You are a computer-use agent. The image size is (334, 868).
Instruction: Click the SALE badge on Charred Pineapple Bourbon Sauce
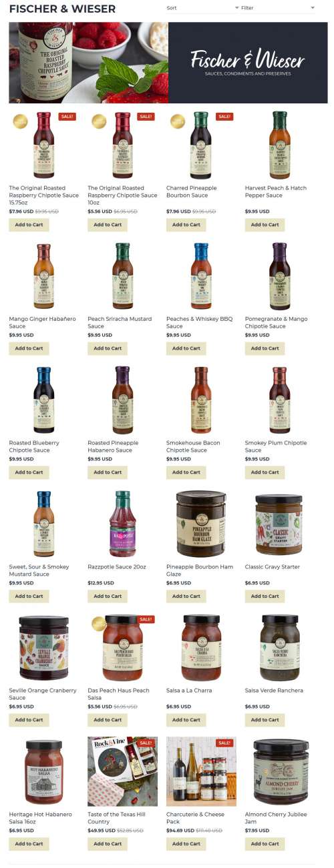click(224, 117)
